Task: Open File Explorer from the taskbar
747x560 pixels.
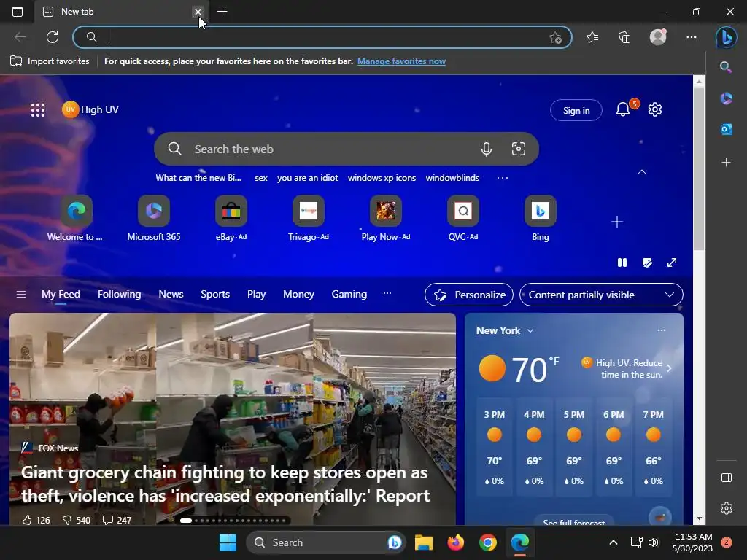Action: click(x=424, y=542)
